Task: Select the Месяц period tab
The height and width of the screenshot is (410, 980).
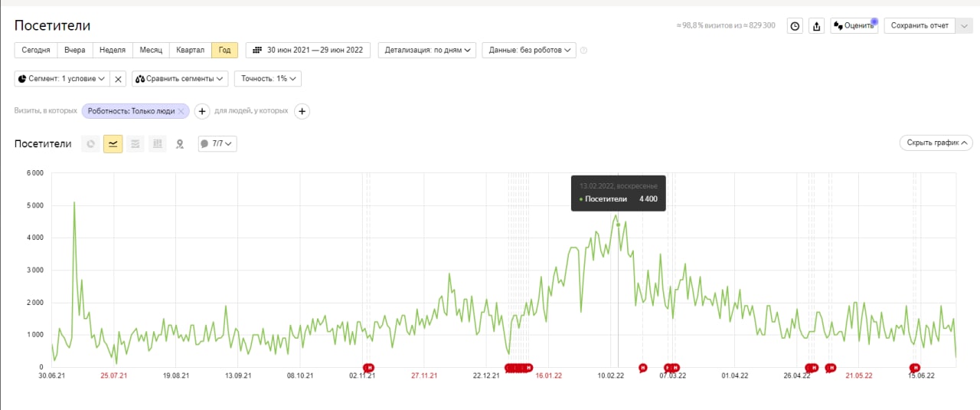Action: click(151, 50)
